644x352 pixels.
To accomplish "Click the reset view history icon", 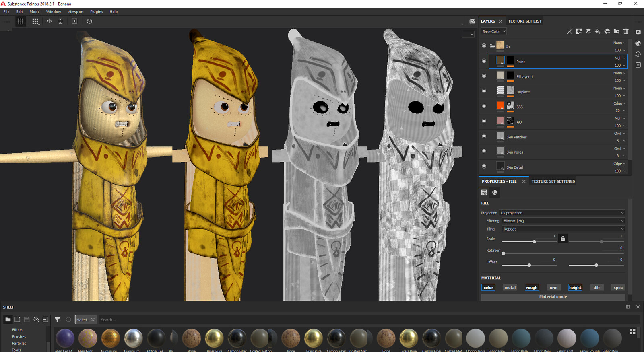I will pos(89,21).
